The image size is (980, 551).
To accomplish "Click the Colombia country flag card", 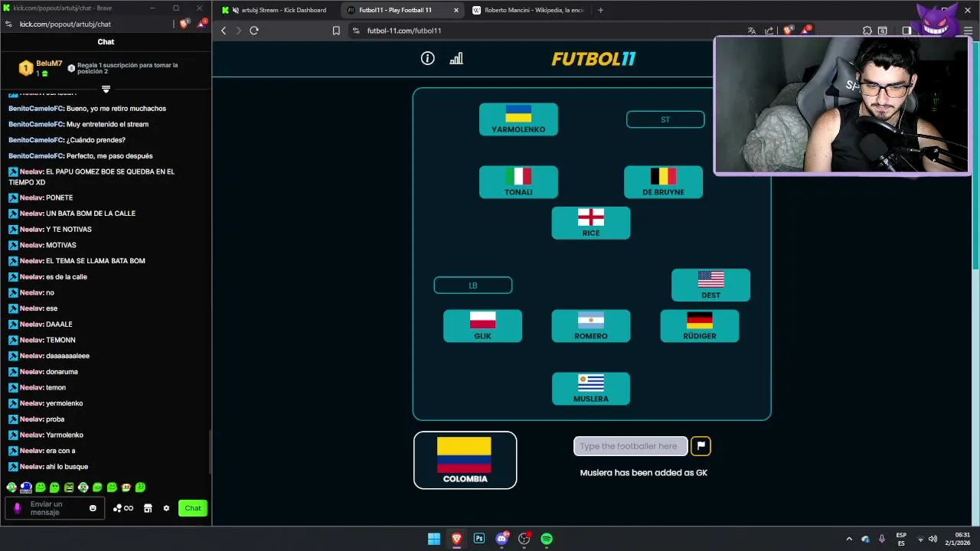I will click(465, 460).
